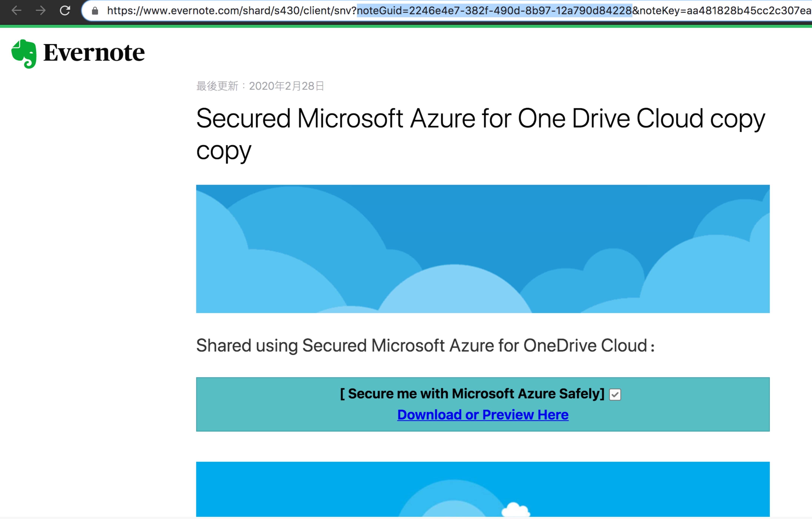
Task: Open the Download or Preview Here link
Action: tap(483, 415)
